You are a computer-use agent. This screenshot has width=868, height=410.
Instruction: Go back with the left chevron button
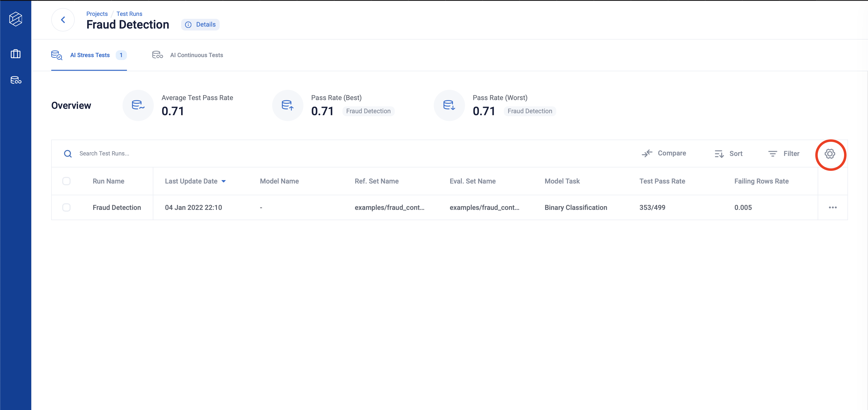point(63,20)
